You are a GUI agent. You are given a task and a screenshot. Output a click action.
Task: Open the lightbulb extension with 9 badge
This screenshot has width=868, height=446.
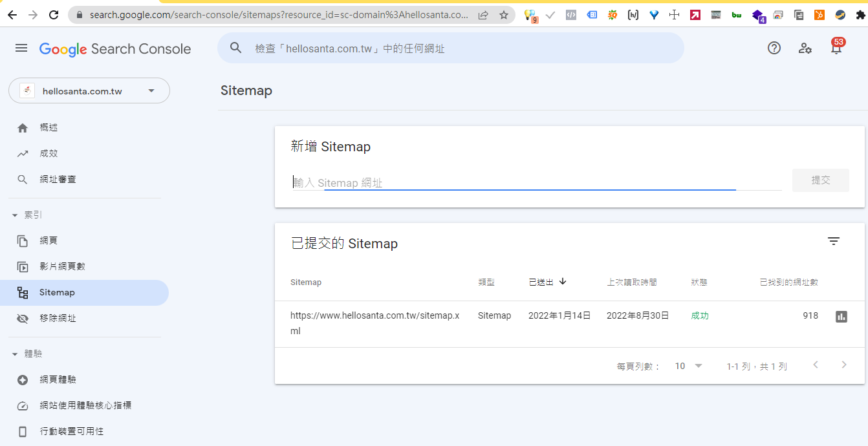(x=530, y=16)
